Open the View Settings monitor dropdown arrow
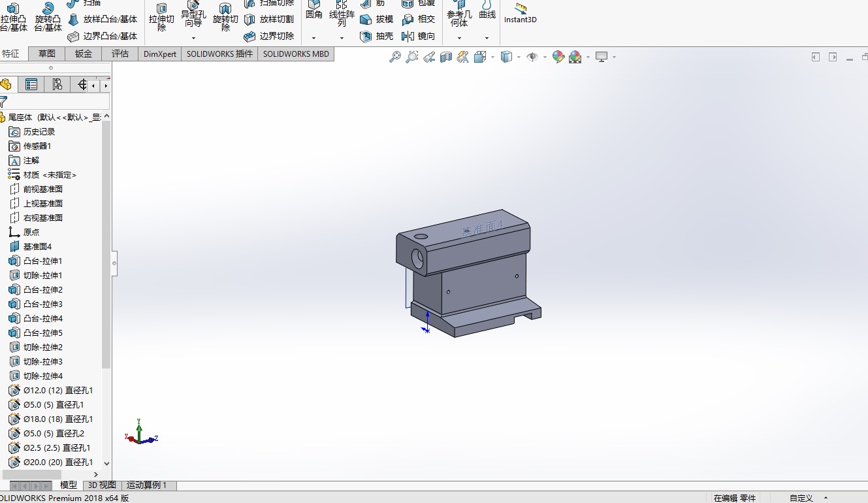The image size is (868, 503). coord(614,57)
